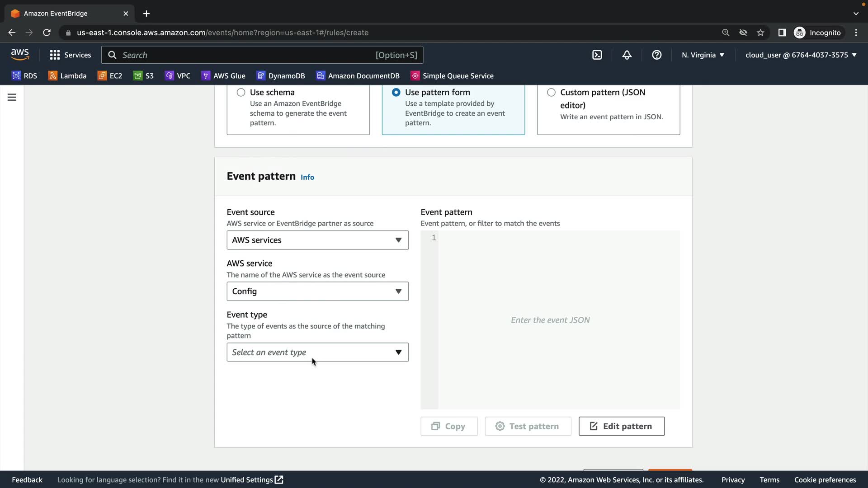Open the Services menu
The width and height of the screenshot is (868, 488).
pos(71,55)
